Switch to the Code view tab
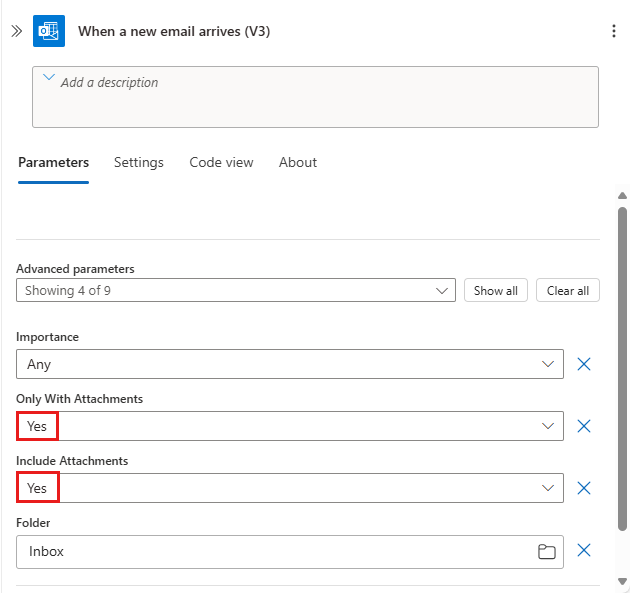The height and width of the screenshot is (593, 630). (x=221, y=162)
